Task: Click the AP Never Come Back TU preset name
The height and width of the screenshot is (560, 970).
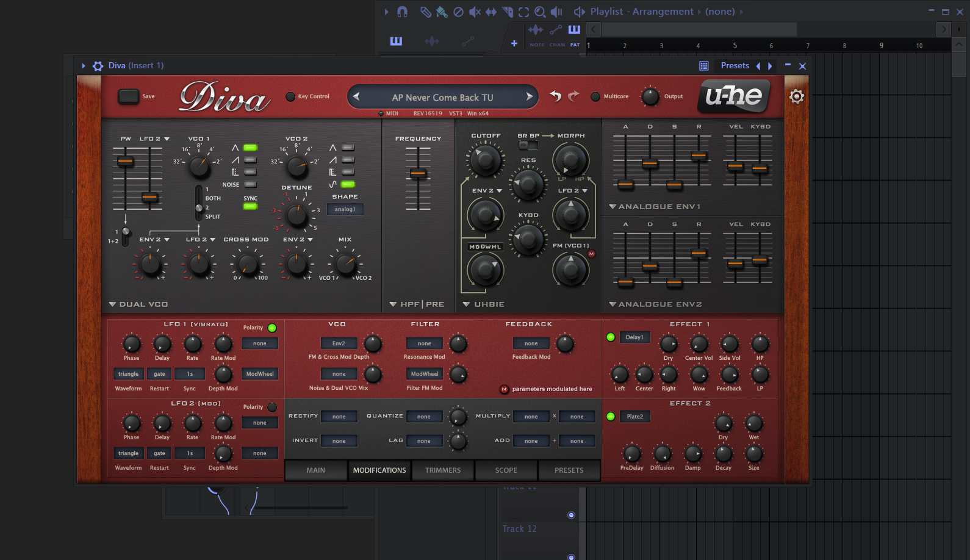Action: [x=443, y=98]
